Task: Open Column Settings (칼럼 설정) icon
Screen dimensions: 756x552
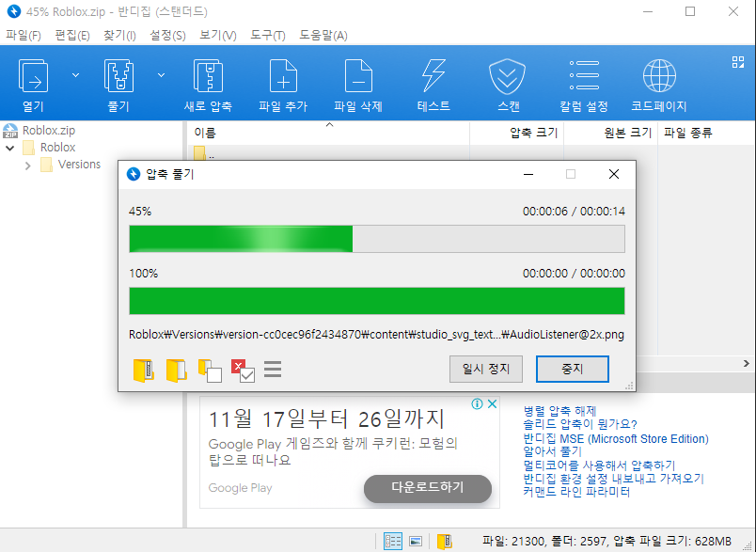Action: point(583,75)
